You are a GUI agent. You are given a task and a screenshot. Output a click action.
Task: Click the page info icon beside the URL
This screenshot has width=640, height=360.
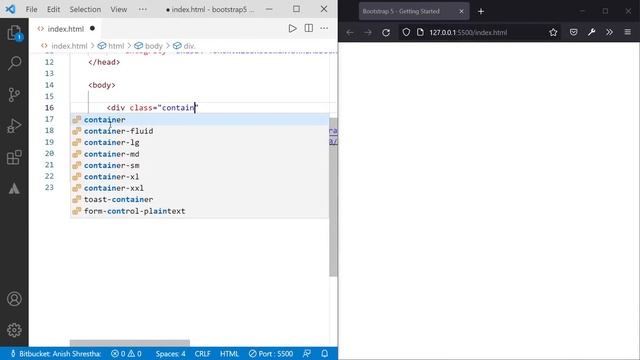coord(420,32)
